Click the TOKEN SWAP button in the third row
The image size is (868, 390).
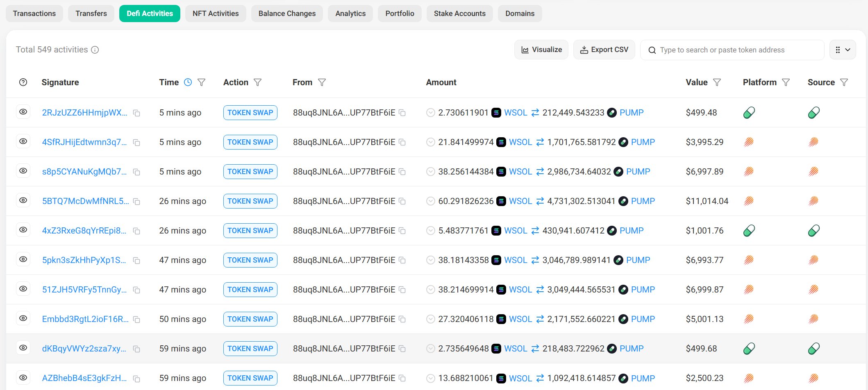click(x=250, y=171)
